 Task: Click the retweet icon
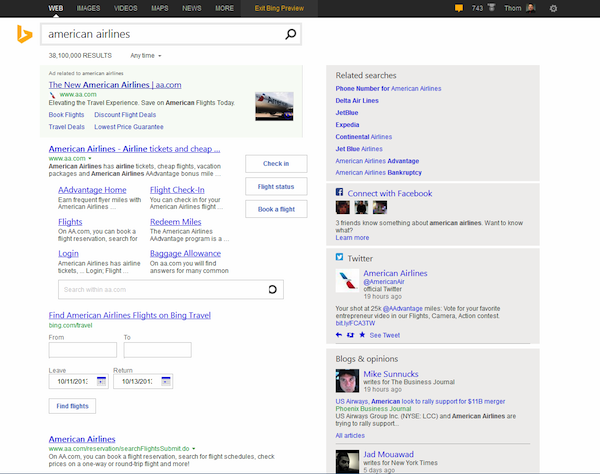tap(351, 335)
